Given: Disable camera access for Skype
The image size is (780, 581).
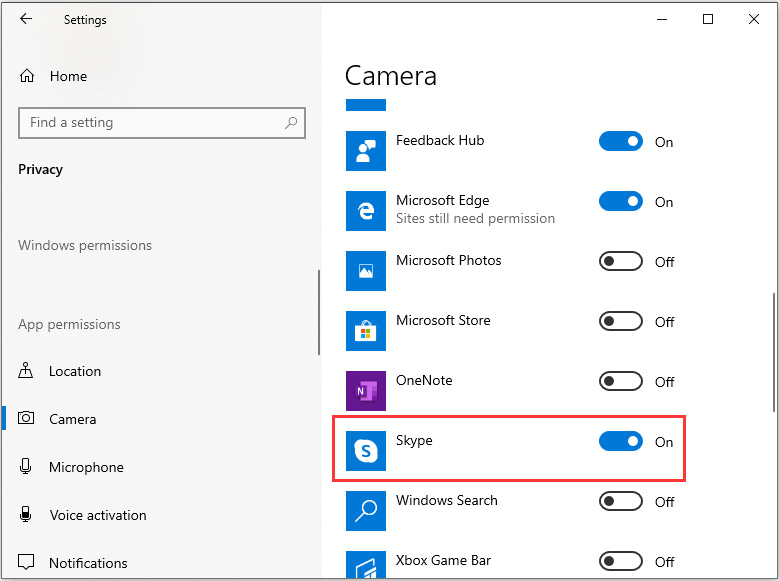Looking at the screenshot, I should click(x=620, y=442).
